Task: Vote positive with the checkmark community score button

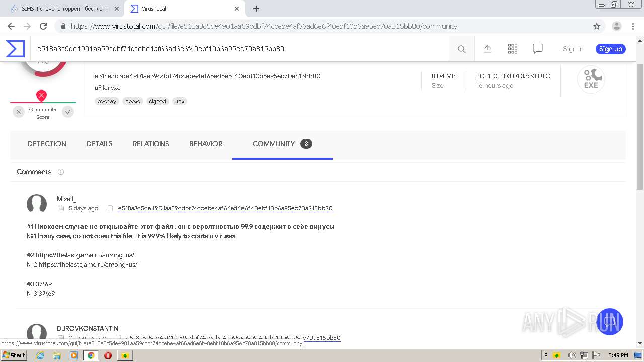Action: [68, 112]
